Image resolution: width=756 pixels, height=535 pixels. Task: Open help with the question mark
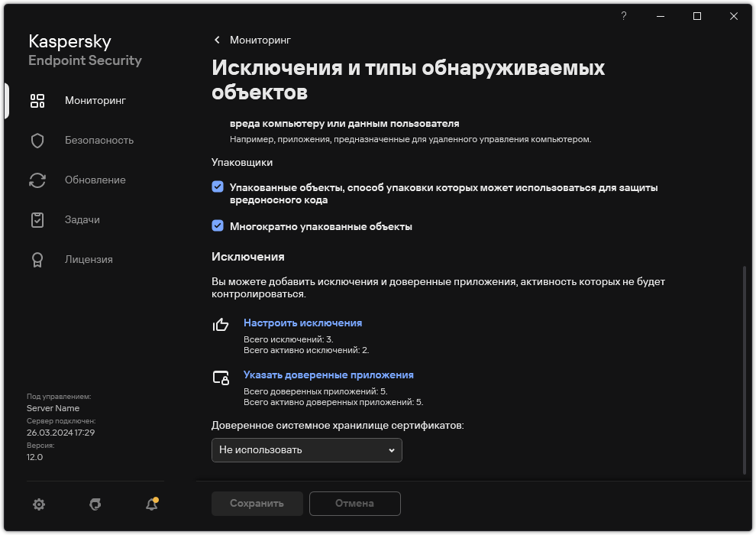click(623, 16)
